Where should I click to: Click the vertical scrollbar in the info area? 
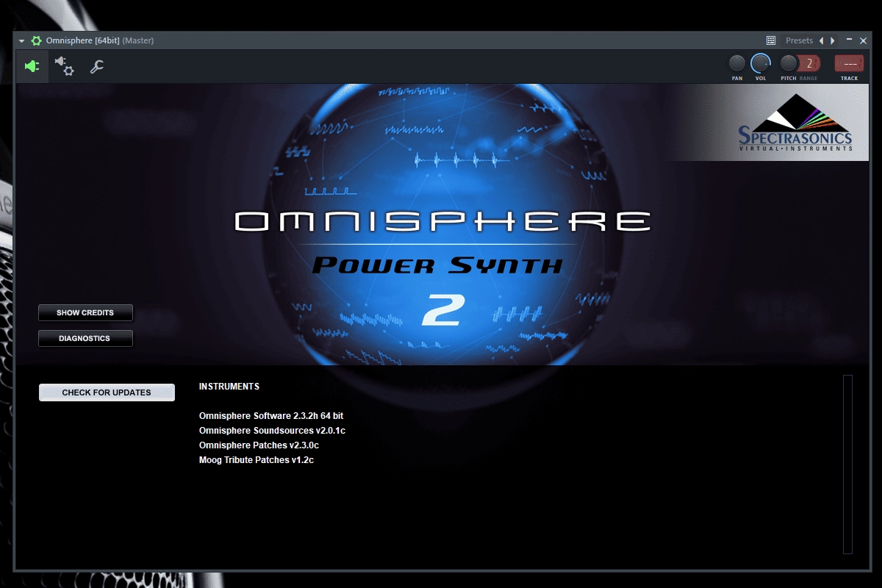tap(847, 464)
